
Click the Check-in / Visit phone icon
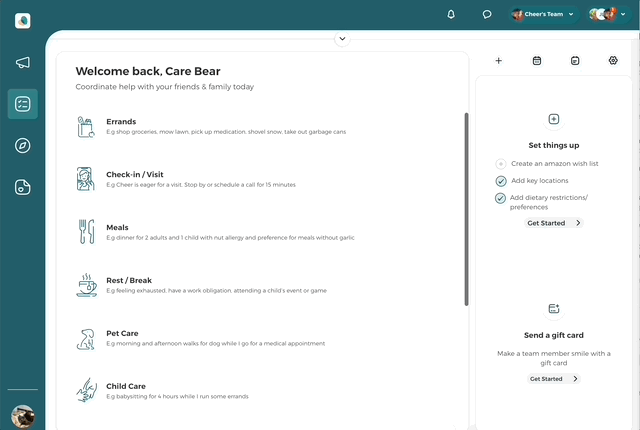pos(85,179)
